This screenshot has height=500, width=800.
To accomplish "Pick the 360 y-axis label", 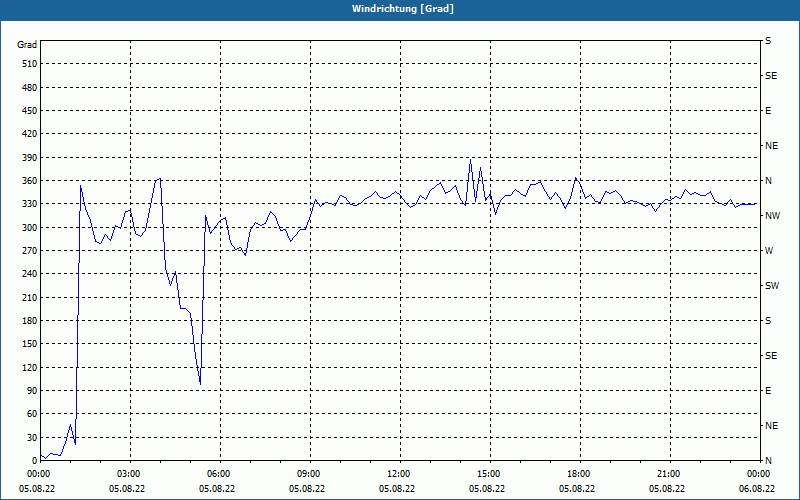I will (x=30, y=181).
